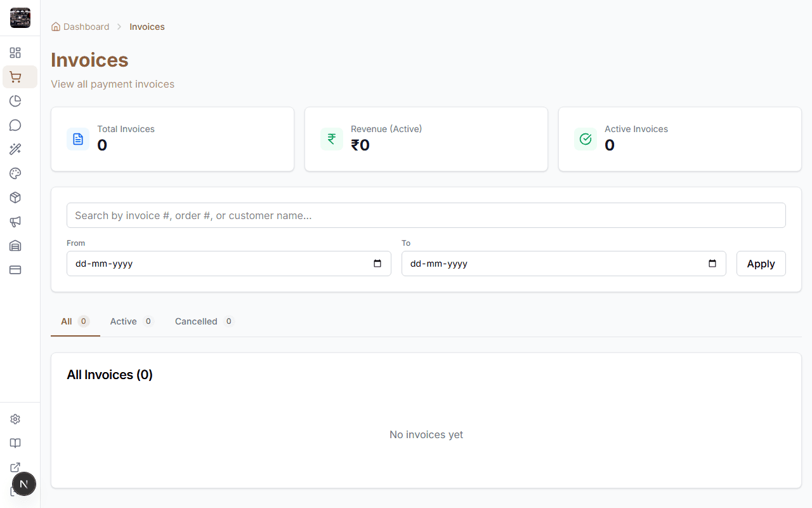Click the invoice search input field

click(426, 215)
